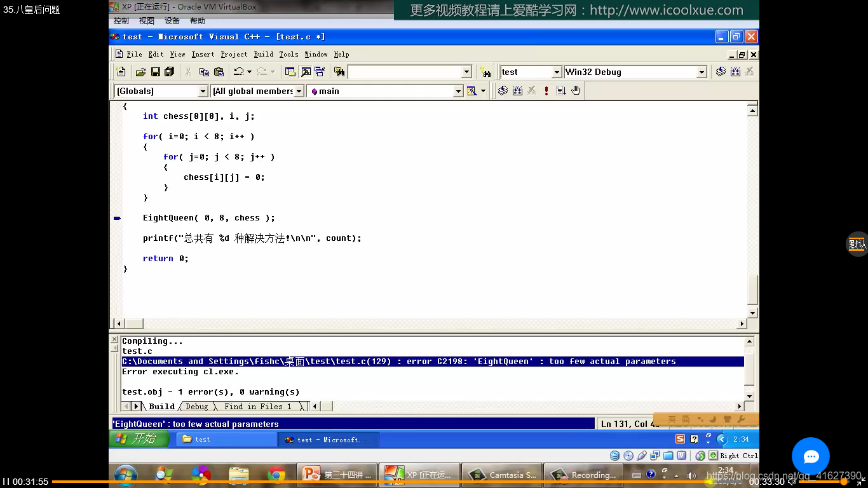Switch to the Debug output tab
Screen dimensions: 868x488
pos(196,406)
